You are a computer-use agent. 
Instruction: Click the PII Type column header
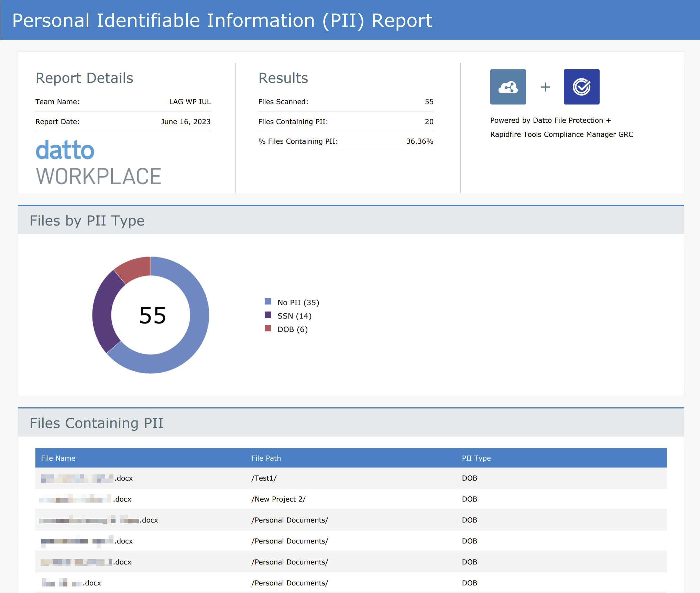click(476, 458)
